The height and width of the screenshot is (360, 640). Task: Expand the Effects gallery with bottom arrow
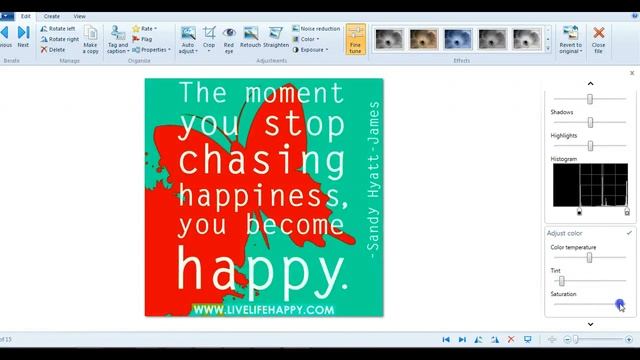click(x=548, y=49)
